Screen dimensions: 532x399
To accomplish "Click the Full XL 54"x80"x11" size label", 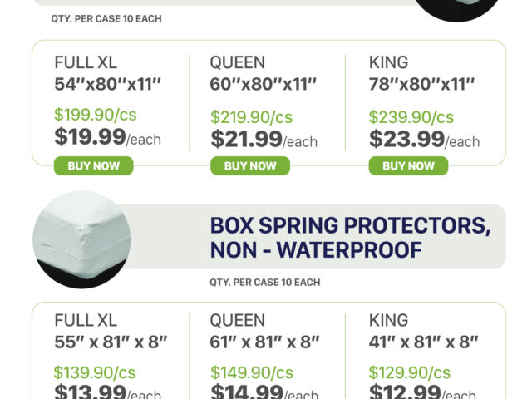I will pyautogui.click(x=107, y=73).
